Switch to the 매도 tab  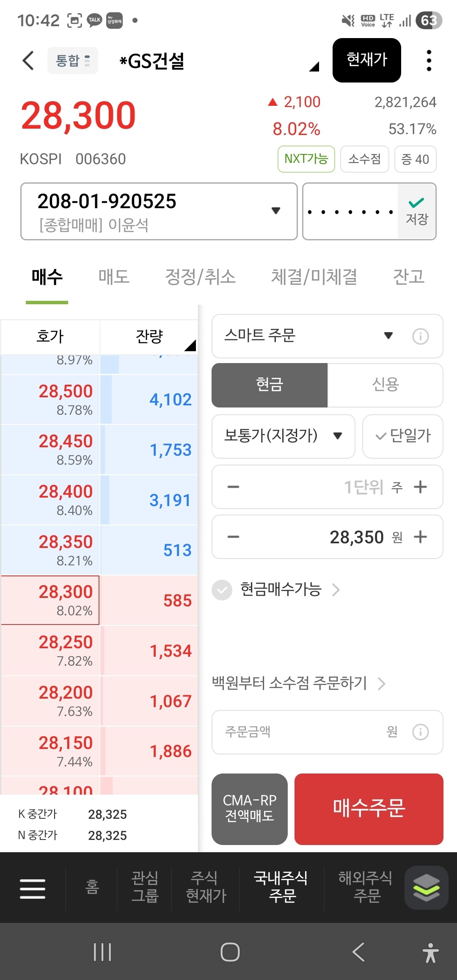coord(114,277)
